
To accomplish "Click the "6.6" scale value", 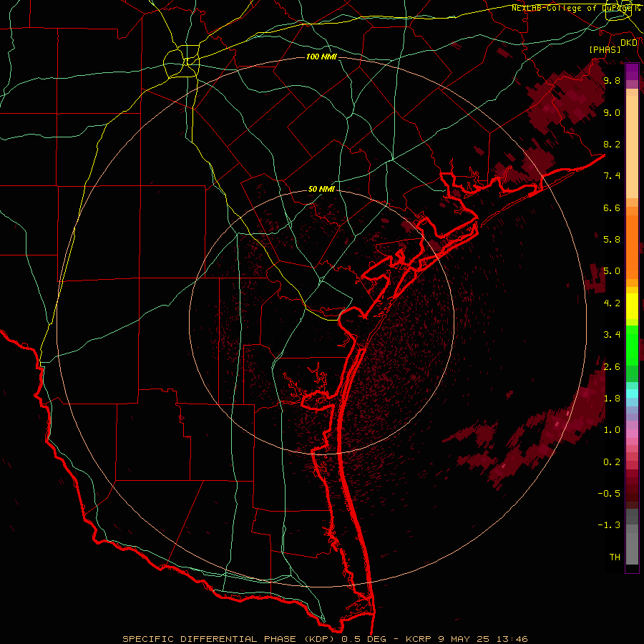I will click(612, 208).
